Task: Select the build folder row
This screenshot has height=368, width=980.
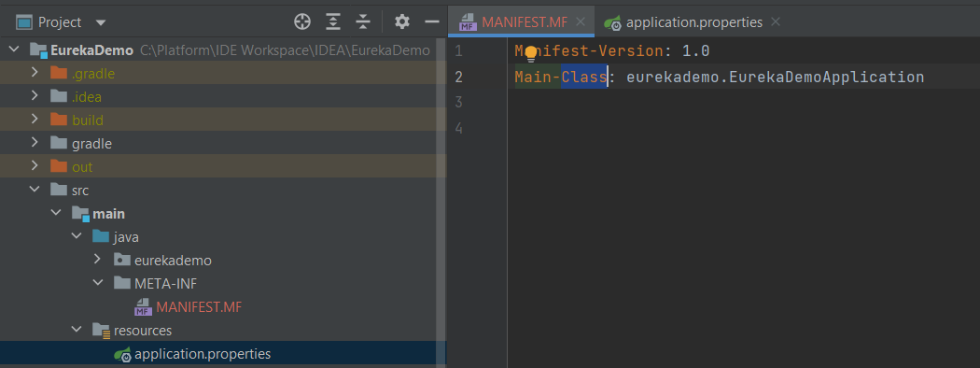Action: click(223, 120)
